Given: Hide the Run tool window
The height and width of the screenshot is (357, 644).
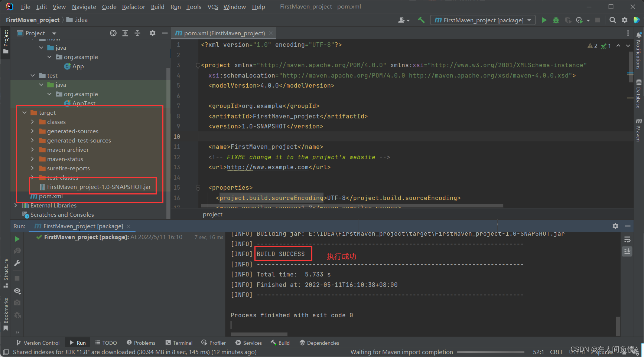Looking at the screenshot, I should [x=628, y=226].
